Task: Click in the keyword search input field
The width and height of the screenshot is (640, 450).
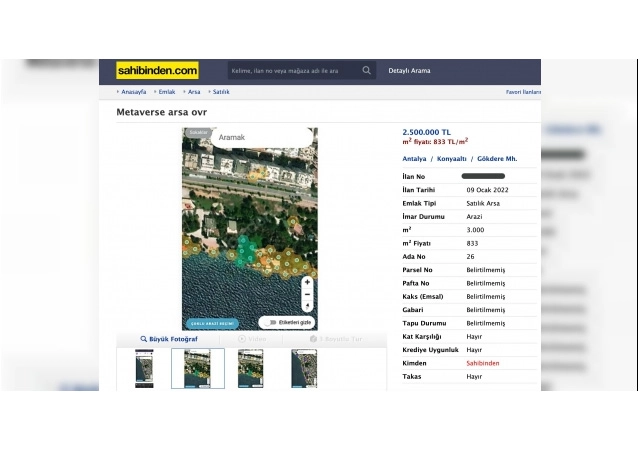Action: [x=292, y=71]
